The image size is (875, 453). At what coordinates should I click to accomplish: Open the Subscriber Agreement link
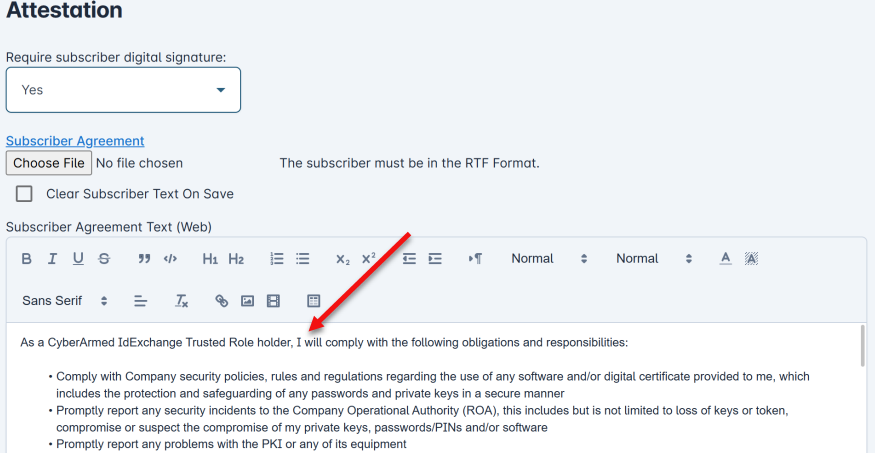tap(75, 141)
